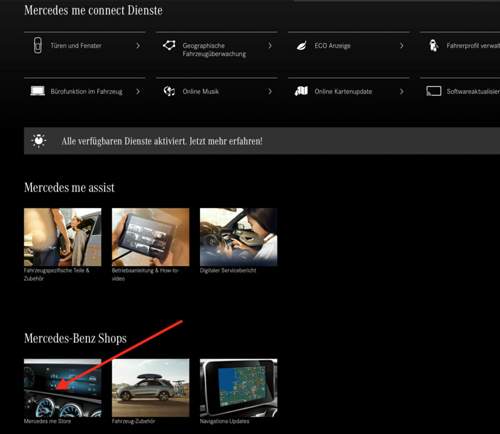Screen dimensions: 500x434
Task: Click the ECO Anzeige leaf icon
Action: point(301,46)
